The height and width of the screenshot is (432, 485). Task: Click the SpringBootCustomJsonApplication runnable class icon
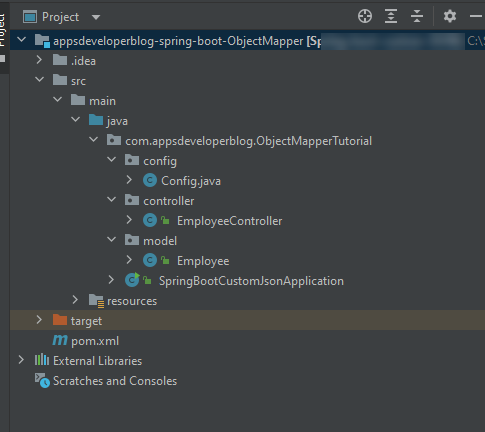(x=132, y=280)
